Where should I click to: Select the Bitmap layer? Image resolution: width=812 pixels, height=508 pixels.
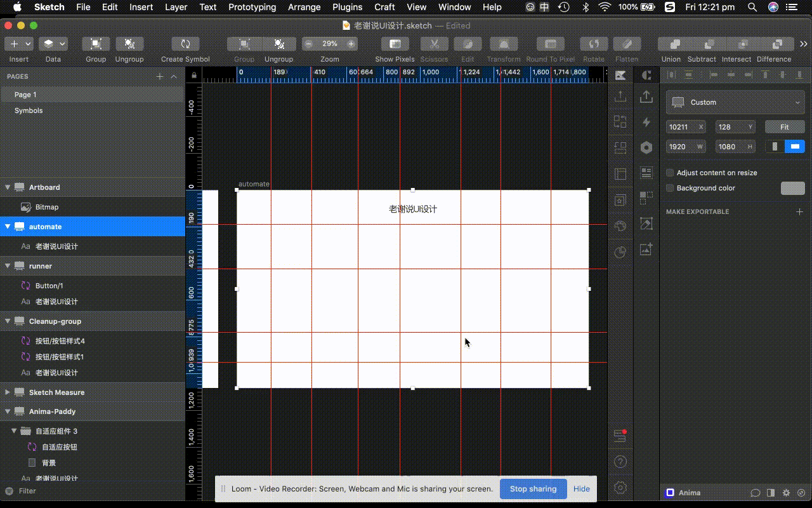tap(93, 207)
